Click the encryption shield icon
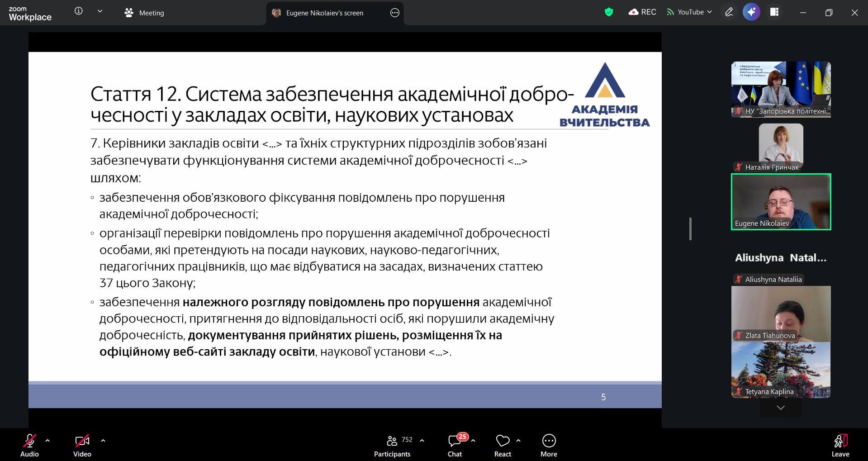 point(609,12)
